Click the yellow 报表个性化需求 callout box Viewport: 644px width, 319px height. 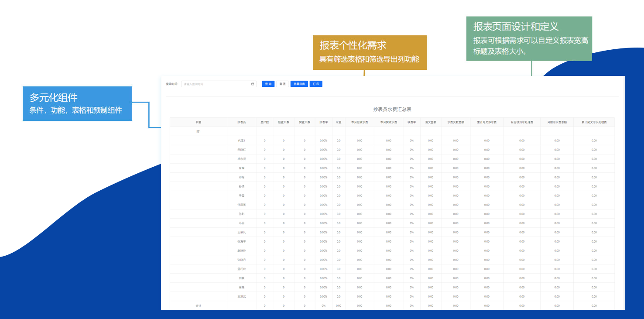click(369, 52)
